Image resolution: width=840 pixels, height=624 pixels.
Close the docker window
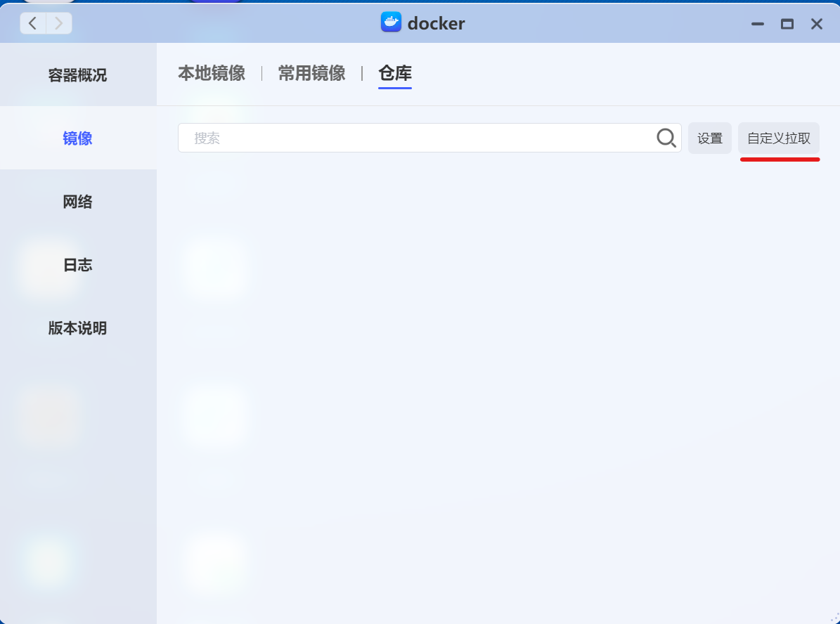pos(816,24)
